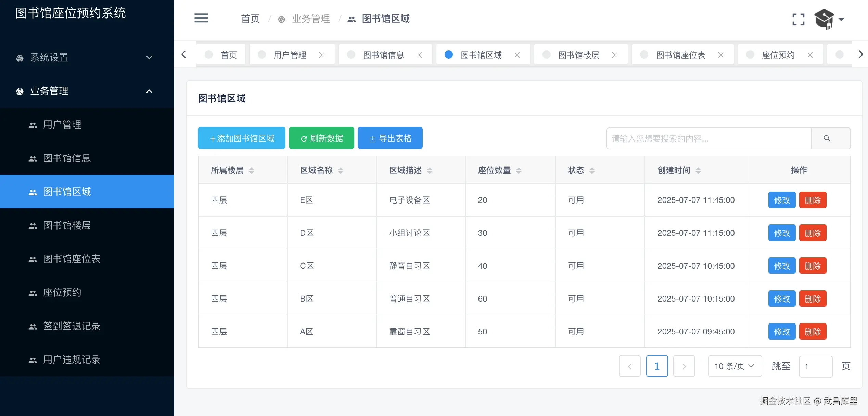Close the 图书馆楼层 tab
Viewport: 868px width, 416px height.
click(x=615, y=55)
